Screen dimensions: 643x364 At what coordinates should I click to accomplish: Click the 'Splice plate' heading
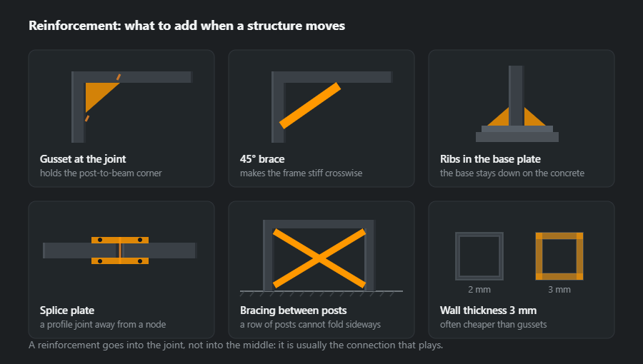(67, 310)
